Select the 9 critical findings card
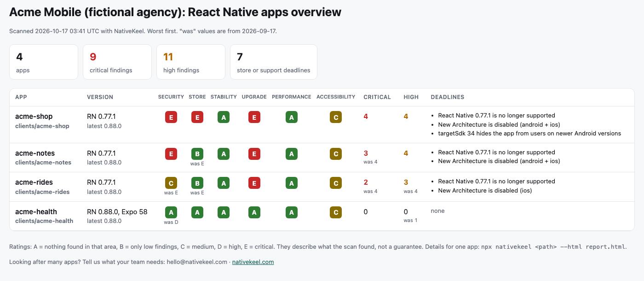The image size is (644, 281). 117,62
